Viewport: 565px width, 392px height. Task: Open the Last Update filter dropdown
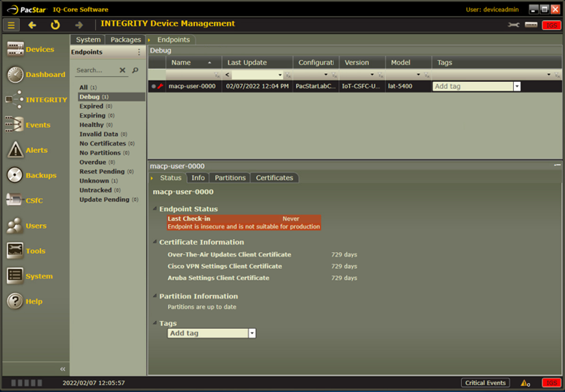coord(280,75)
